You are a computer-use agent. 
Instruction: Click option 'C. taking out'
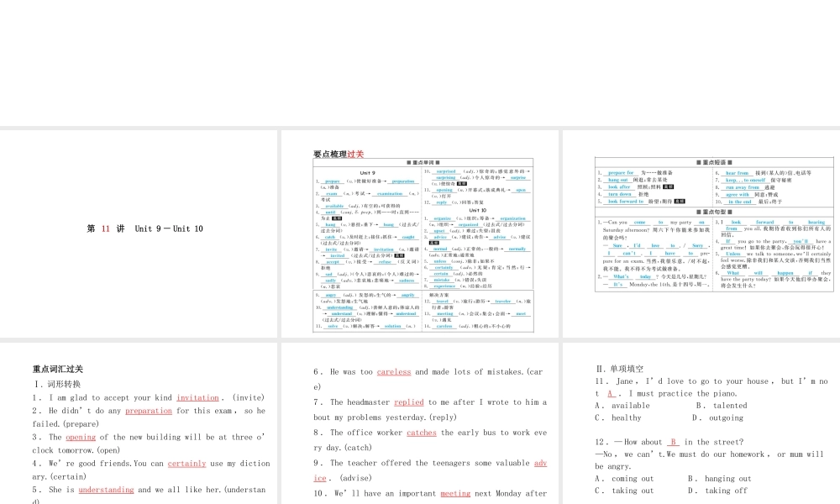click(x=625, y=490)
